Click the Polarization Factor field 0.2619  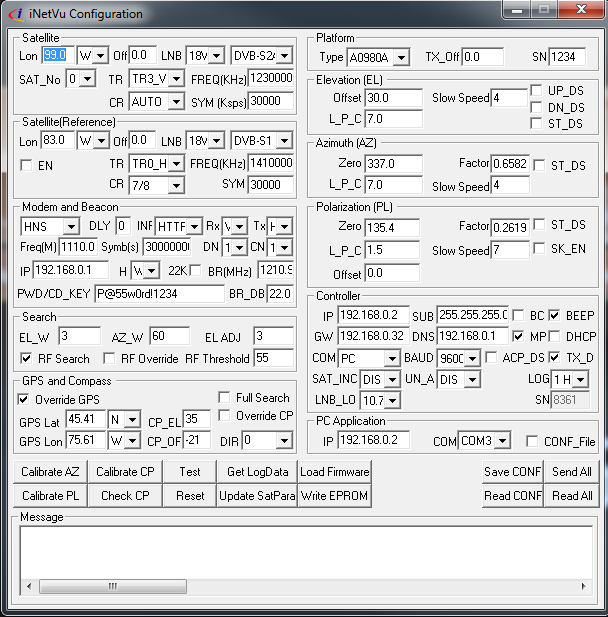(x=510, y=227)
